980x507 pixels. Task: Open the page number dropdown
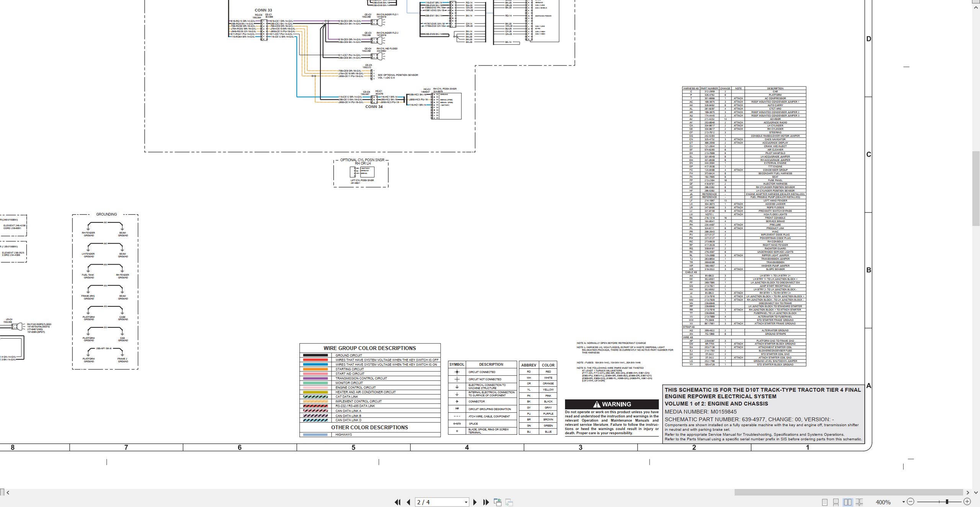(466, 502)
